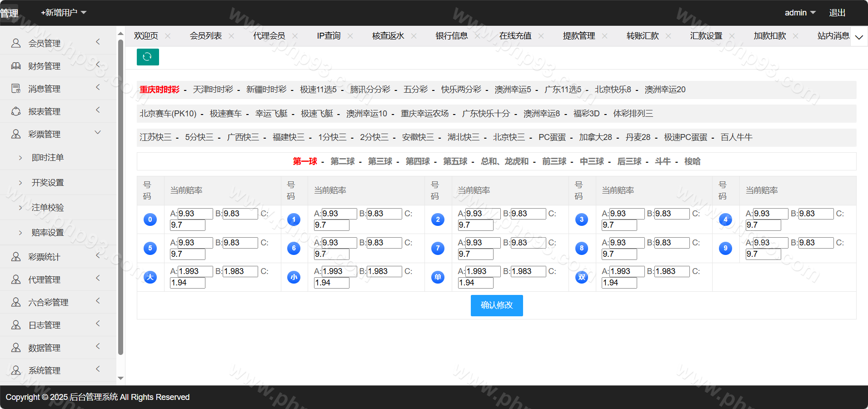Click the blue number 9 ball icon
This screenshot has height=409, width=868.
725,248
